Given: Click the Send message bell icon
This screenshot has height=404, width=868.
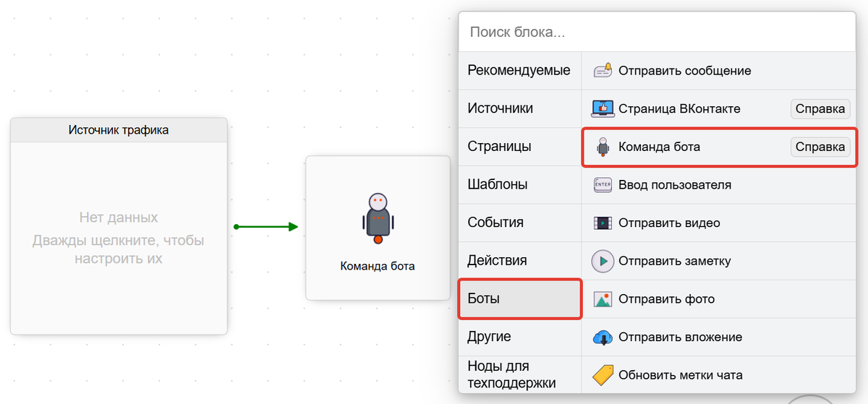Looking at the screenshot, I should coord(603,70).
